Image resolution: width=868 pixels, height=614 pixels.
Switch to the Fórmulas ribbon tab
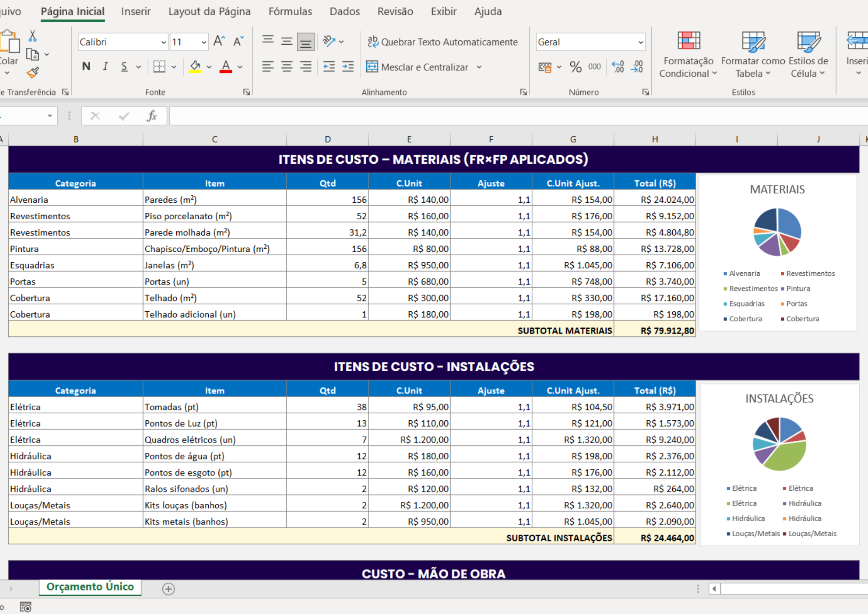pyautogui.click(x=290, y=12)
